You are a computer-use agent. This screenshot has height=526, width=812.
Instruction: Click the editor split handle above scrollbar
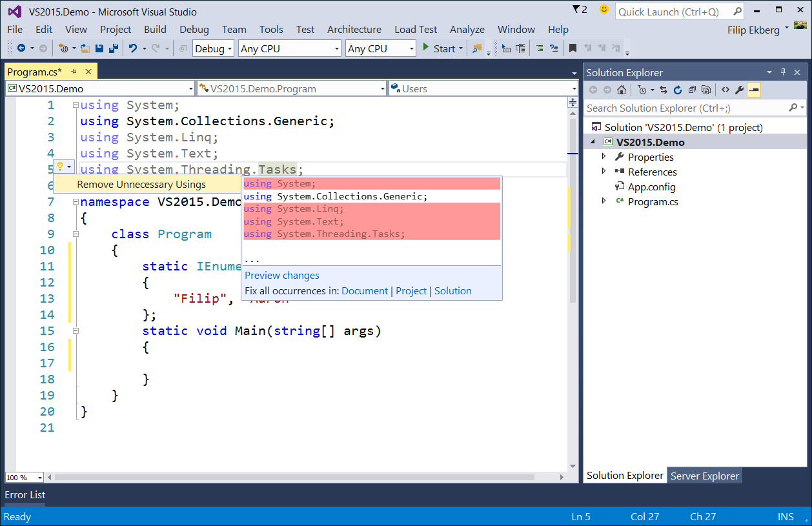tap(572, 102)
